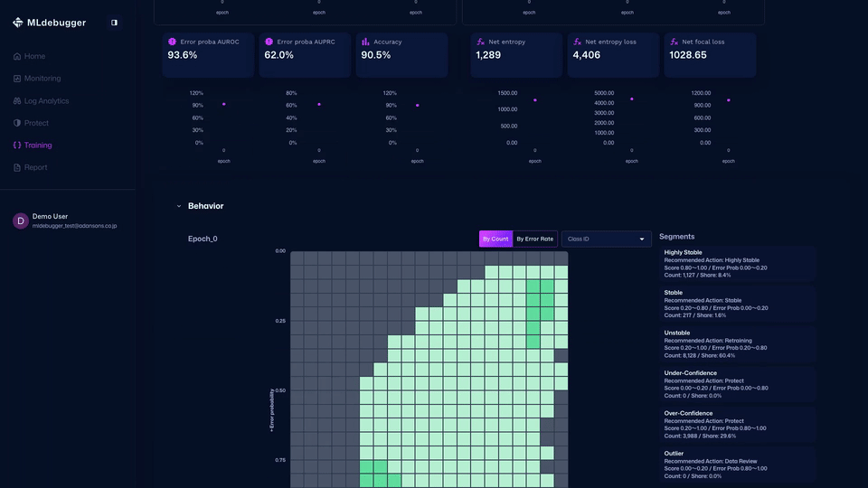Click the Protect shield icon
This screenshot has height=488, width=868.
coord(17,123)
